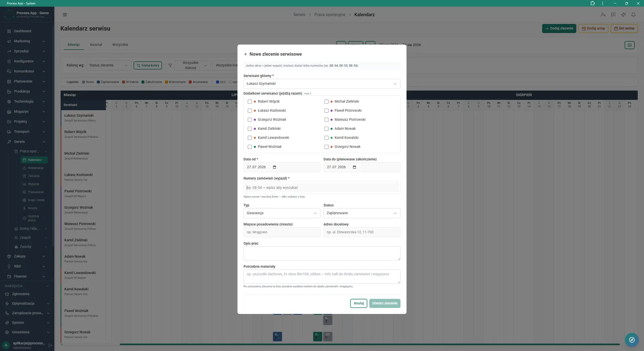This screenshot has height=351, width=644.
Task: Check Łukasz Kozłowski checkbox
Action: click(250, 111)
